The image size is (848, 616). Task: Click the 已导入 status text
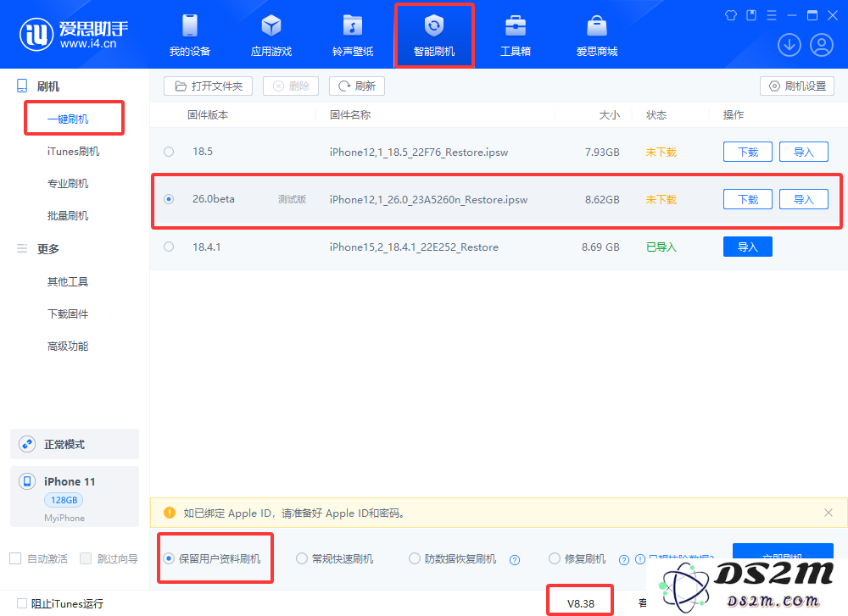(x=661, y=247)
